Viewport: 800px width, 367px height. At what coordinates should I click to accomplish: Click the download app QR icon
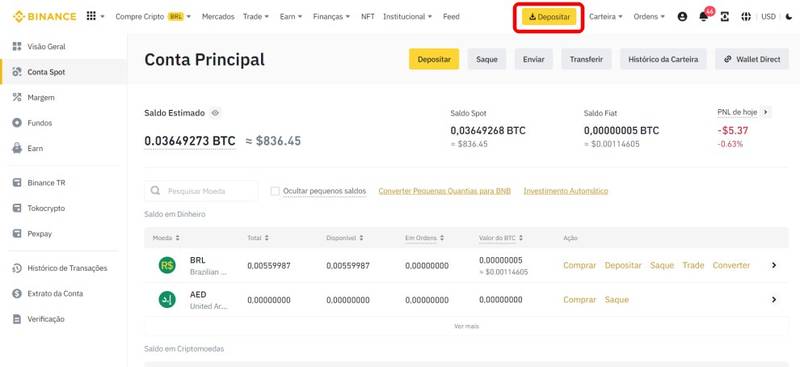724,17
